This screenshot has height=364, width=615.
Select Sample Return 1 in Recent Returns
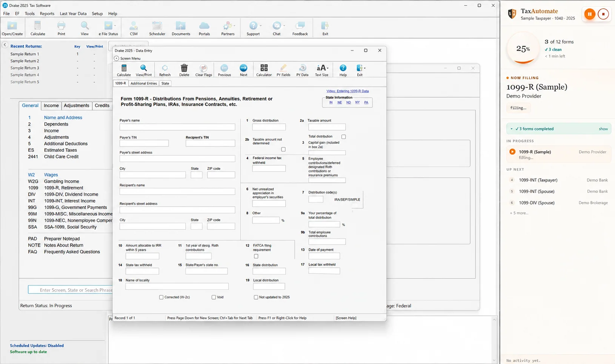[25, 54]
